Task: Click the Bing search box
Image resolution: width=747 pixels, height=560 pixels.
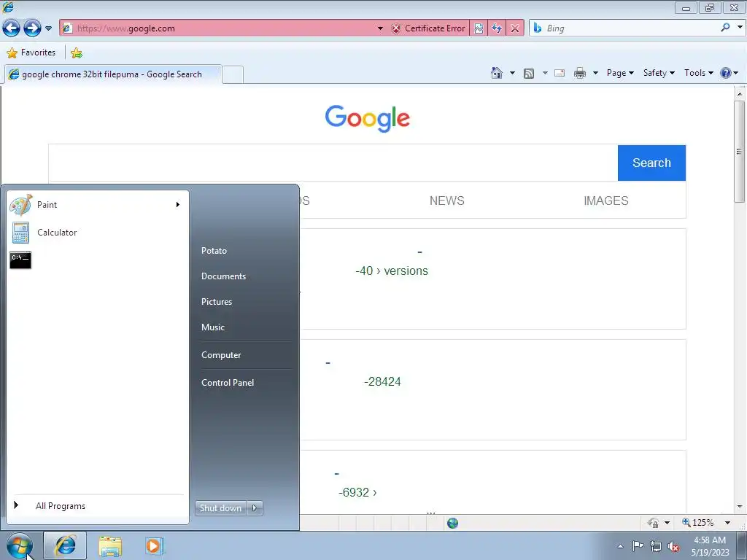Action: click(624, 28)
